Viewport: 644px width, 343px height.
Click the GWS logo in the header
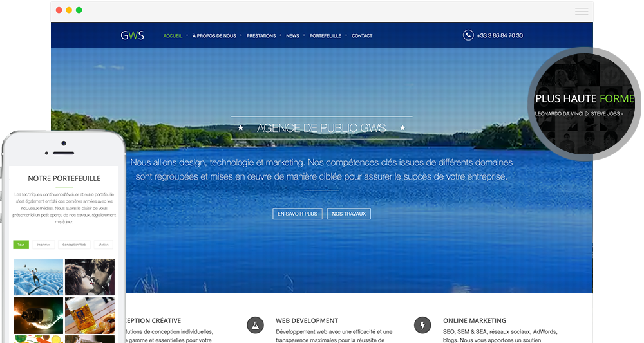pos(132,35)
